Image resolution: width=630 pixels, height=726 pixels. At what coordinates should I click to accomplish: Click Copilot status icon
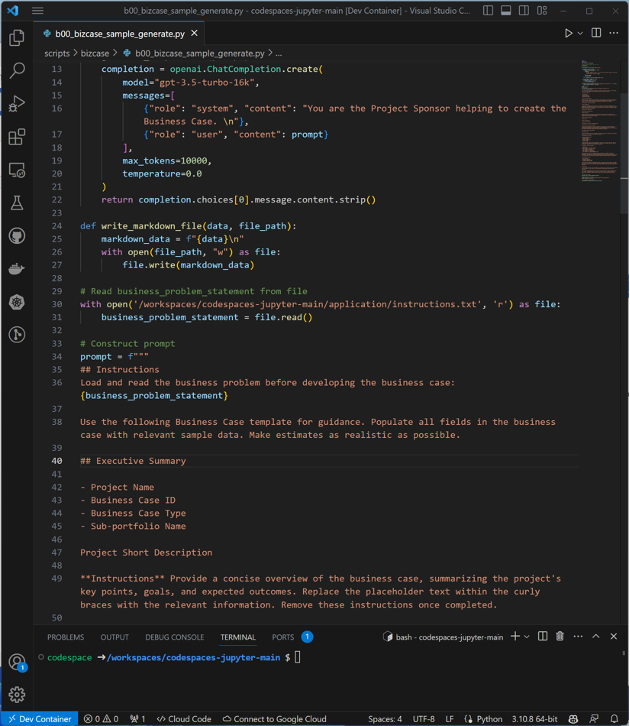(x=573, y=719)
